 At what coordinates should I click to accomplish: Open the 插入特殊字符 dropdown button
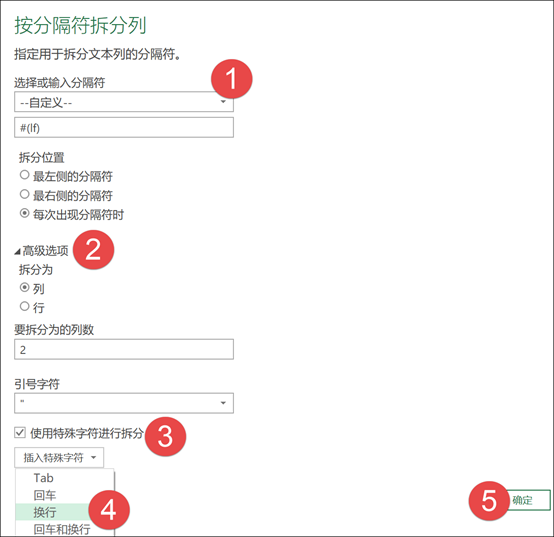tap(59, 458)
